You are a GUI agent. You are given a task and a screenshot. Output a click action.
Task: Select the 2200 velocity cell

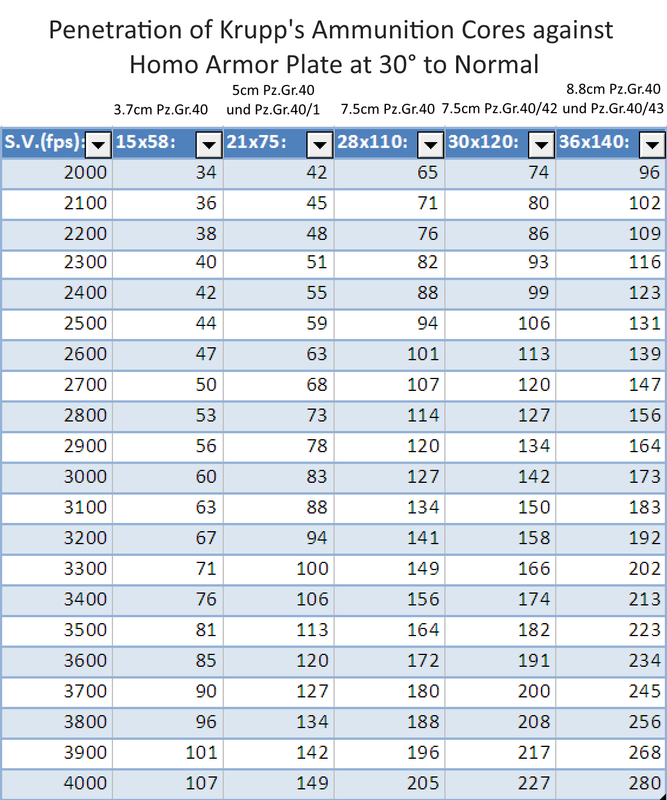tap(57, 235)
